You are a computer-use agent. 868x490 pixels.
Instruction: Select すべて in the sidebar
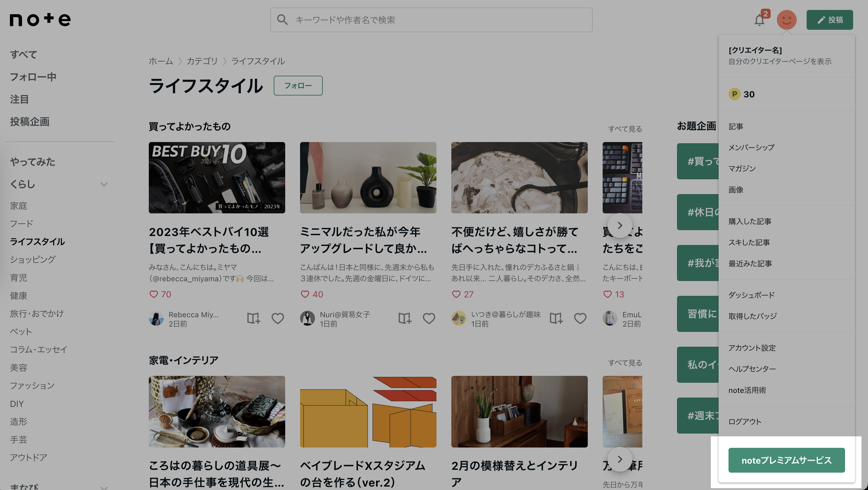(24, 54)
